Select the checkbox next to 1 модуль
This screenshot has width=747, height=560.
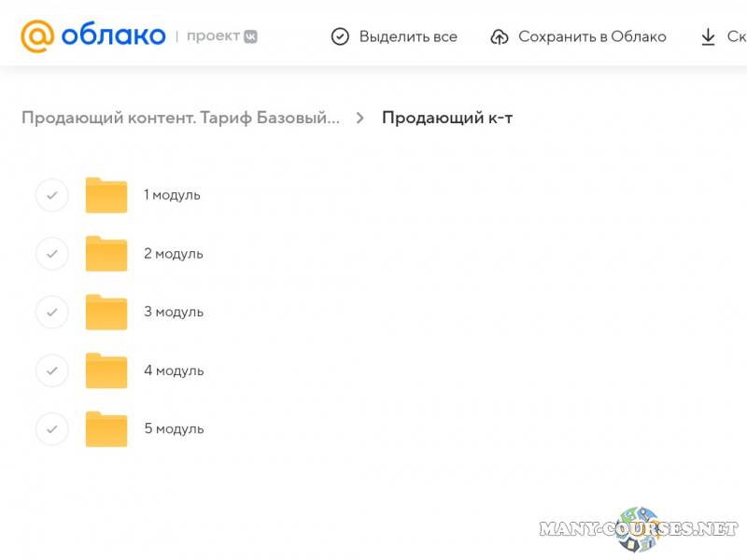[51, 195]
